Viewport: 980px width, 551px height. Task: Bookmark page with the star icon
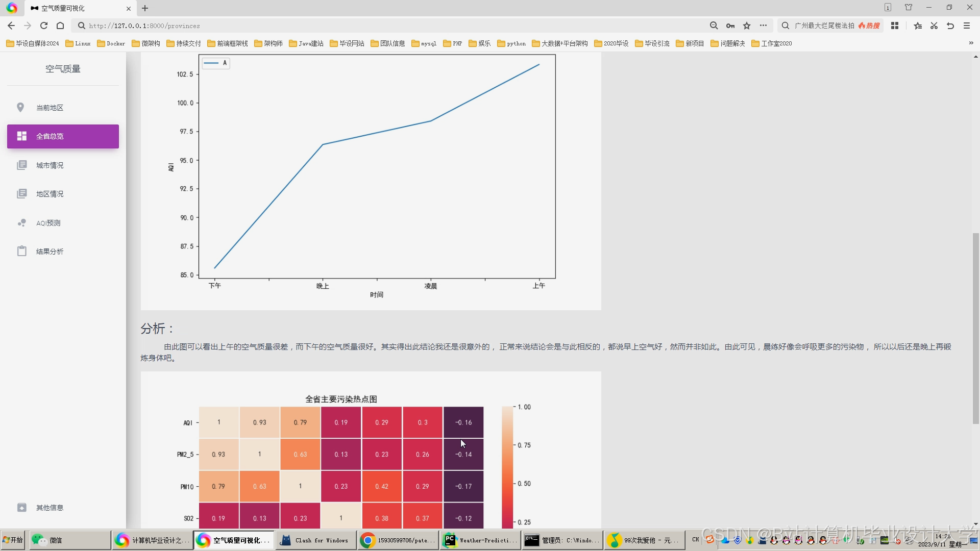pyautogui.click(x=747, y=26)
